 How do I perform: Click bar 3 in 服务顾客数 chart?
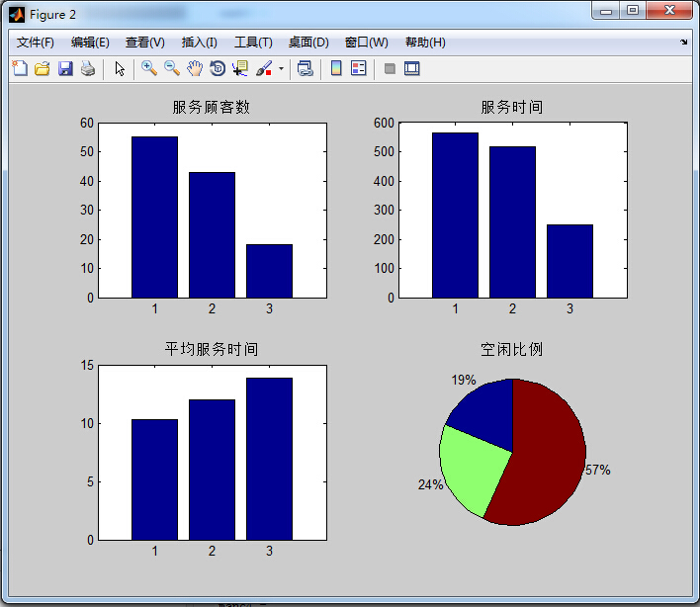tap(269, 271)
